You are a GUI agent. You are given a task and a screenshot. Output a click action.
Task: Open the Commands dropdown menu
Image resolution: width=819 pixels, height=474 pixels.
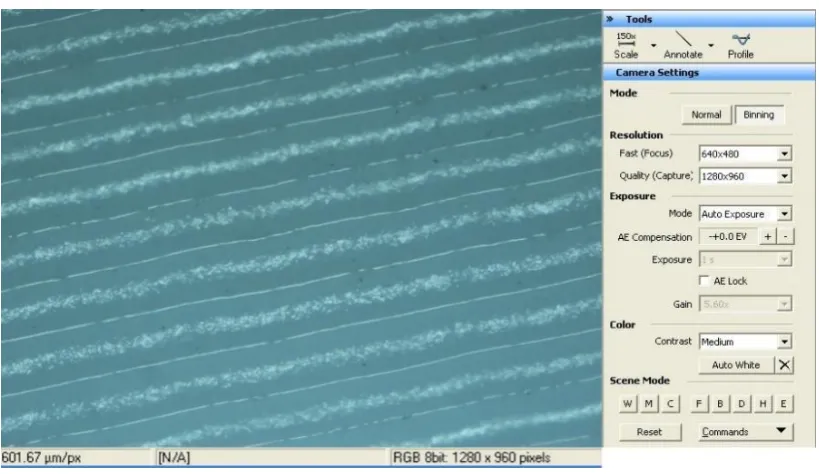click(x=746, y=432)
